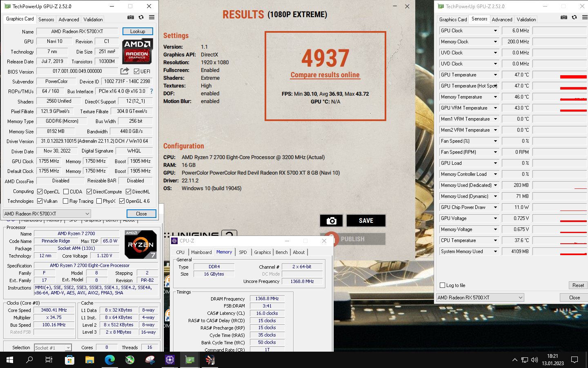Click GPU Temperature red graph bar
This screenshot has width=588, height=368.
point(573,77)
